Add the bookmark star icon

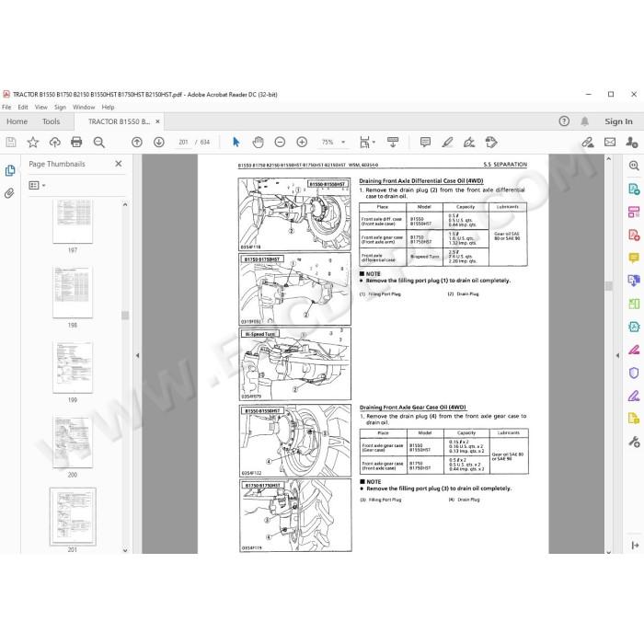[33, 142]
